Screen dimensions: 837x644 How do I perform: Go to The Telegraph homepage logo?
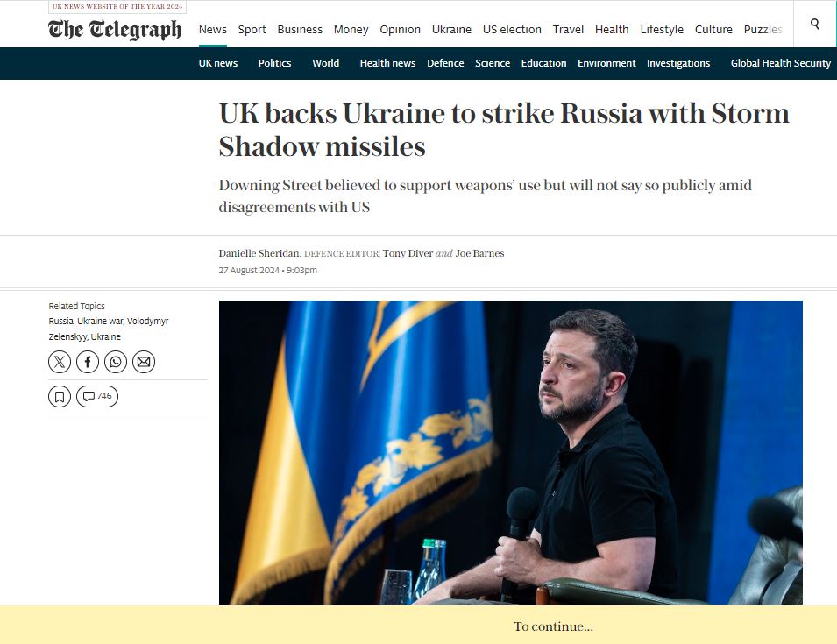point(115,30)
